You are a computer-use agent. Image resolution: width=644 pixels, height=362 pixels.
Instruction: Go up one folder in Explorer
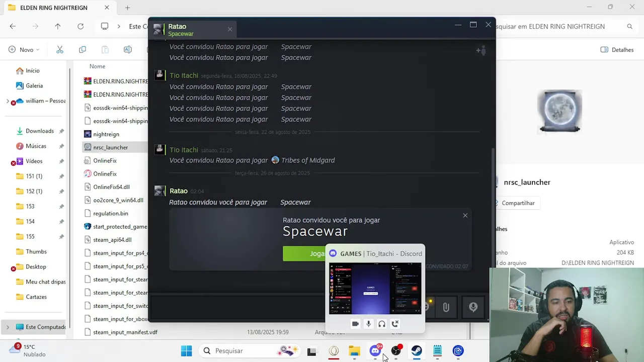58,26
